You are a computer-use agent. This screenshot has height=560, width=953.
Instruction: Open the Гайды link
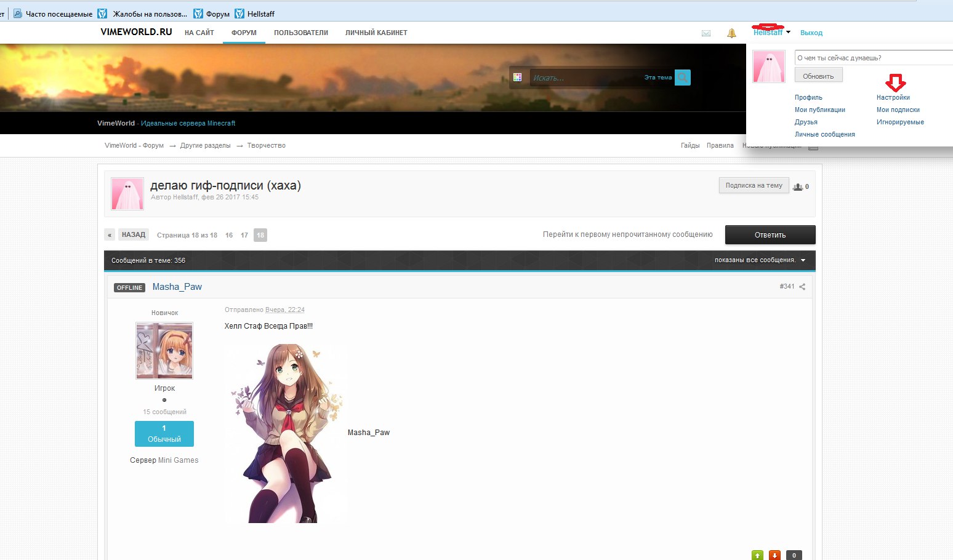(x=690, y=145)
